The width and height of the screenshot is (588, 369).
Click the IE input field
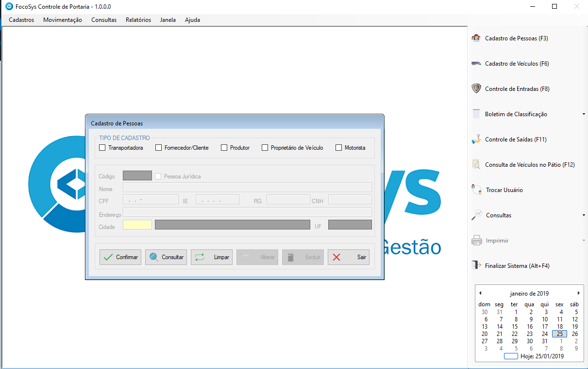point(218,199)
